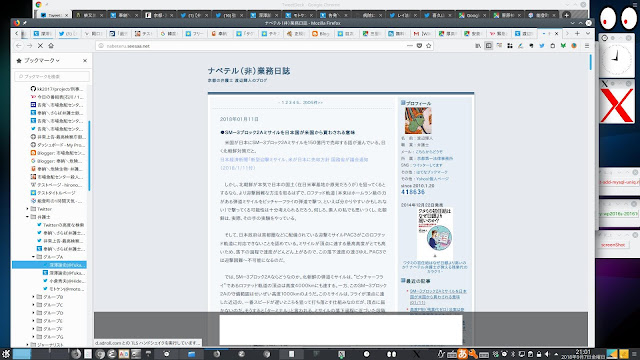Click blog title ナベテル（非）業務日誌
This screenshot has width=640, height=360.
coord(249,71)
